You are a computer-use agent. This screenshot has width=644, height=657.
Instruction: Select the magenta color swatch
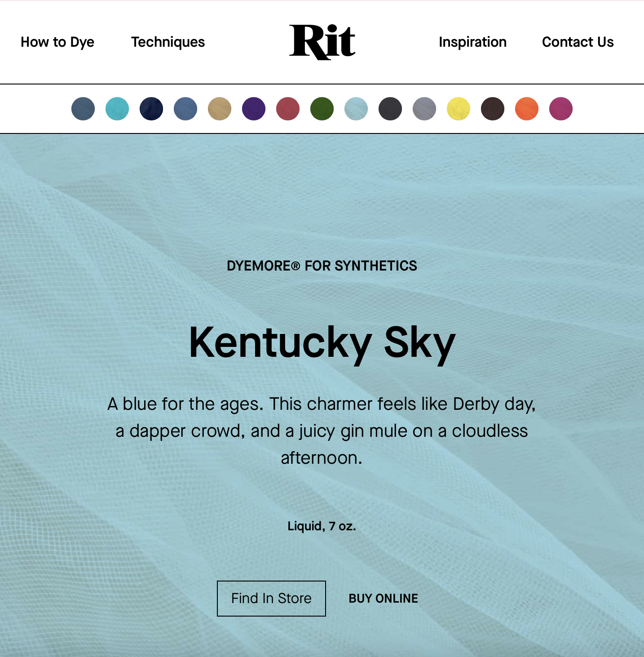[561, 109]
